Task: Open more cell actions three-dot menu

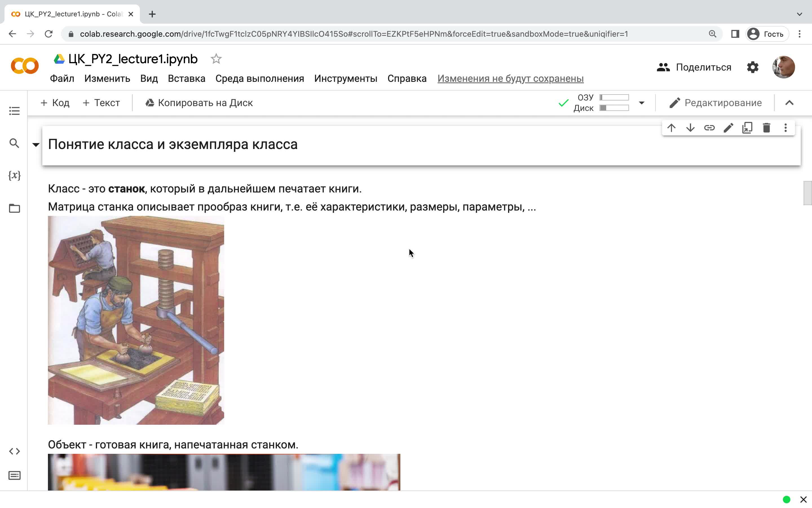Action: [785, 128]
